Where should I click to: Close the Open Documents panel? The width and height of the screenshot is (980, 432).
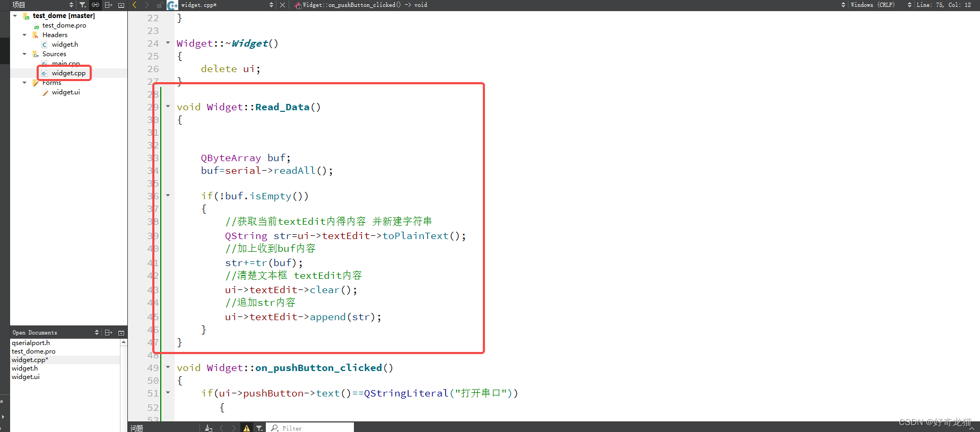pyautogui.click(x=121, y=332)
